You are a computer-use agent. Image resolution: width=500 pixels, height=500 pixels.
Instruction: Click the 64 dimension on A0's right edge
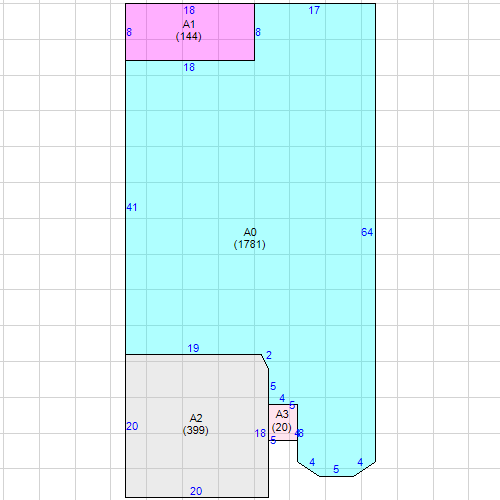[x=367, y=232]
